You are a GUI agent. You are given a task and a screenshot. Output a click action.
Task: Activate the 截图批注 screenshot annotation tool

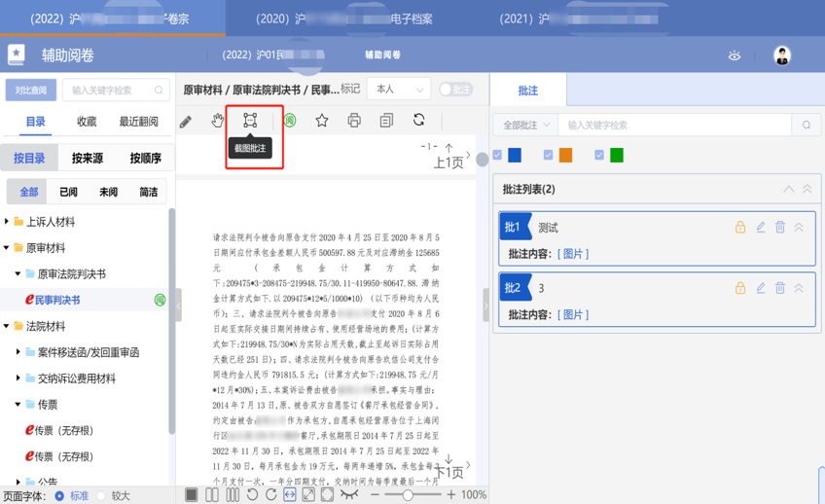pos(250,121)
